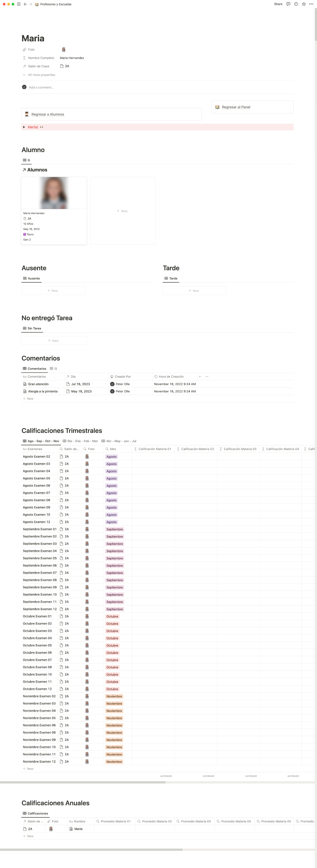Screen dimensions: 317x868
Task: Click the Creado Por column header
Action: 130,376
